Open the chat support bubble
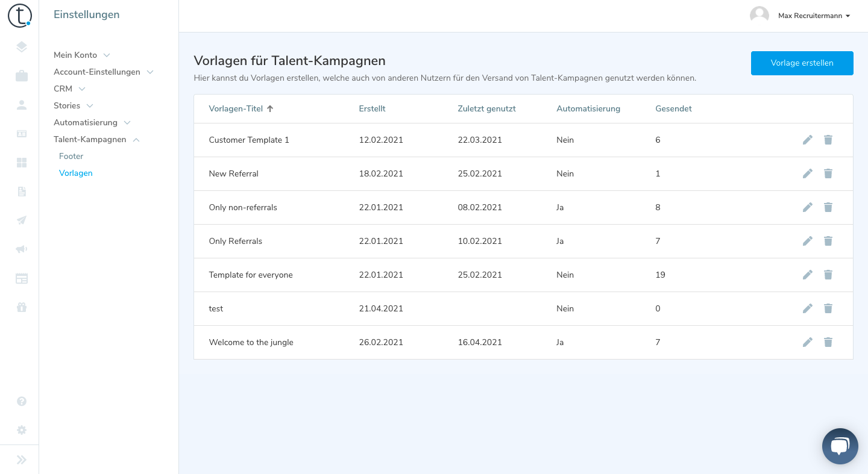 (840, 446)
